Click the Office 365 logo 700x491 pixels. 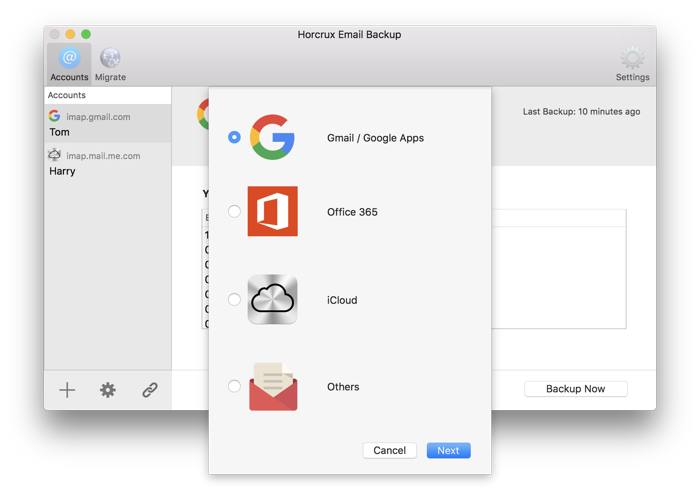(x=272, y=211)
